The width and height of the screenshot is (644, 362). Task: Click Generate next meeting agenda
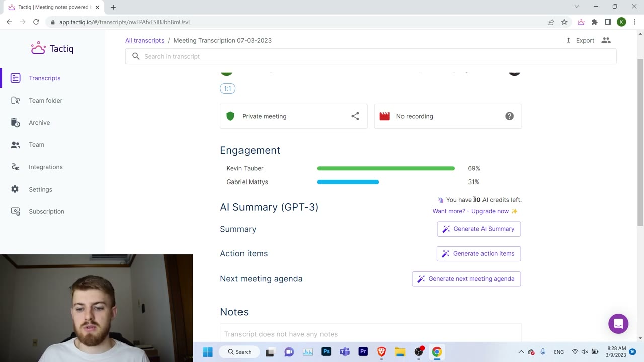466,279
